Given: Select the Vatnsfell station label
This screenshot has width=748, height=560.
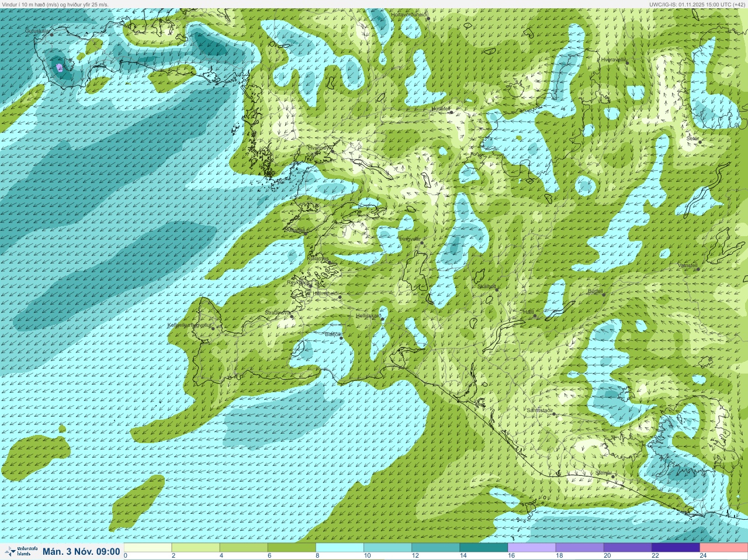Looking at the screenshot, I should click(x=687, y=265).
